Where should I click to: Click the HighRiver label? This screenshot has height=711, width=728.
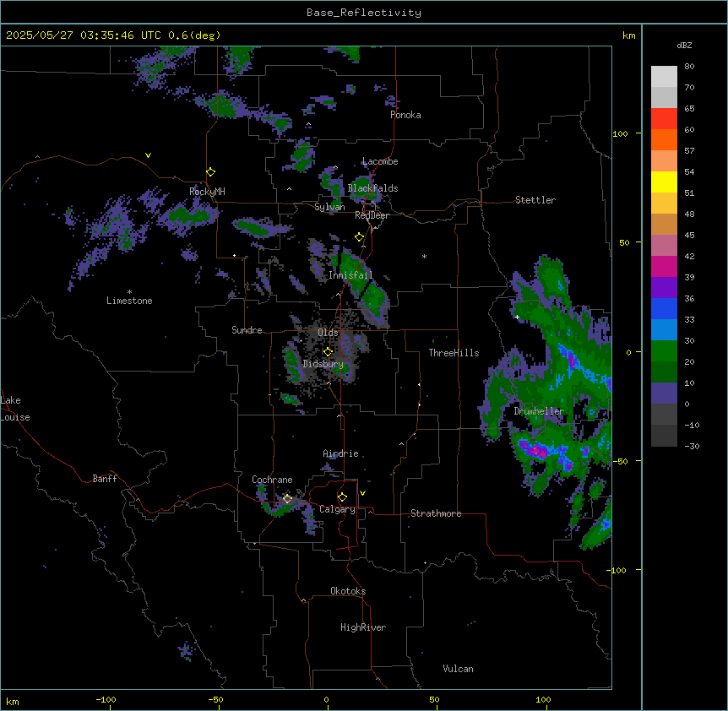[x=363, y=627]
